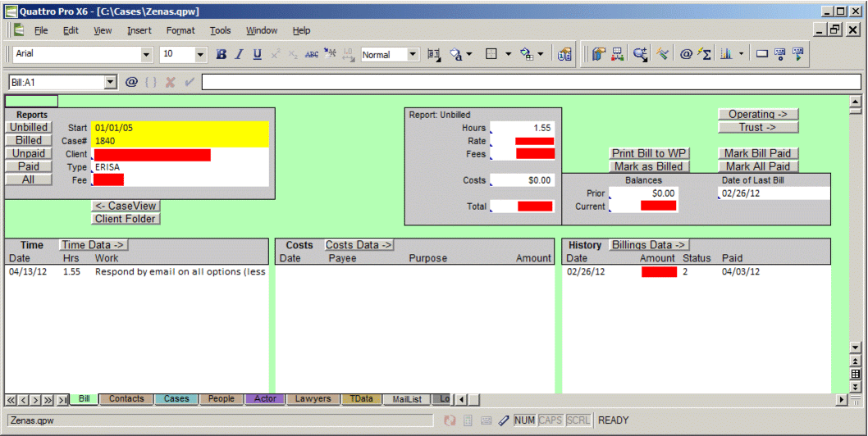Screen dimensions: 868x436
Task: Click the chart insert icon
Action: pyautogui.click(x=726, y=54)
